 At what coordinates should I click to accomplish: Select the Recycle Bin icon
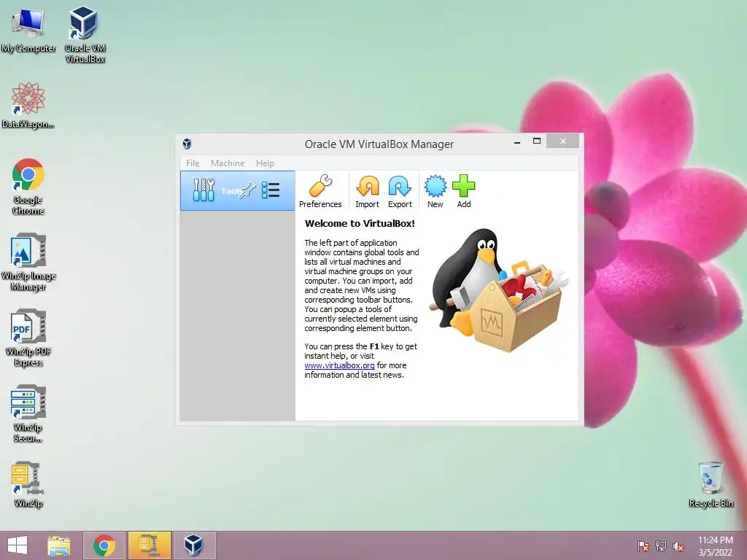(711, 485)
